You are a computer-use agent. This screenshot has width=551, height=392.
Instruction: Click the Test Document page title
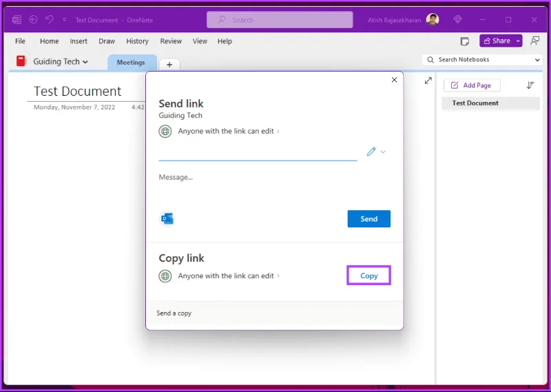77,91
